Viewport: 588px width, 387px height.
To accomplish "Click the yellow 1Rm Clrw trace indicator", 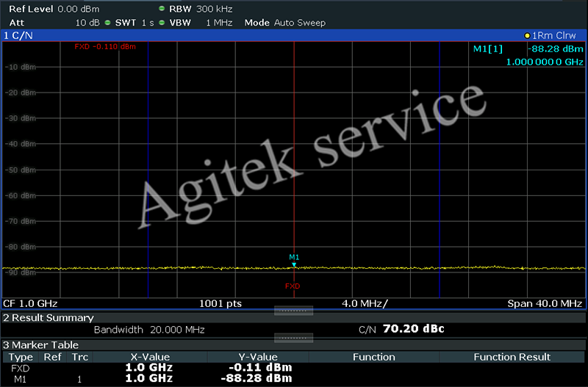I will pyautogui.click(x=550, y=35).
